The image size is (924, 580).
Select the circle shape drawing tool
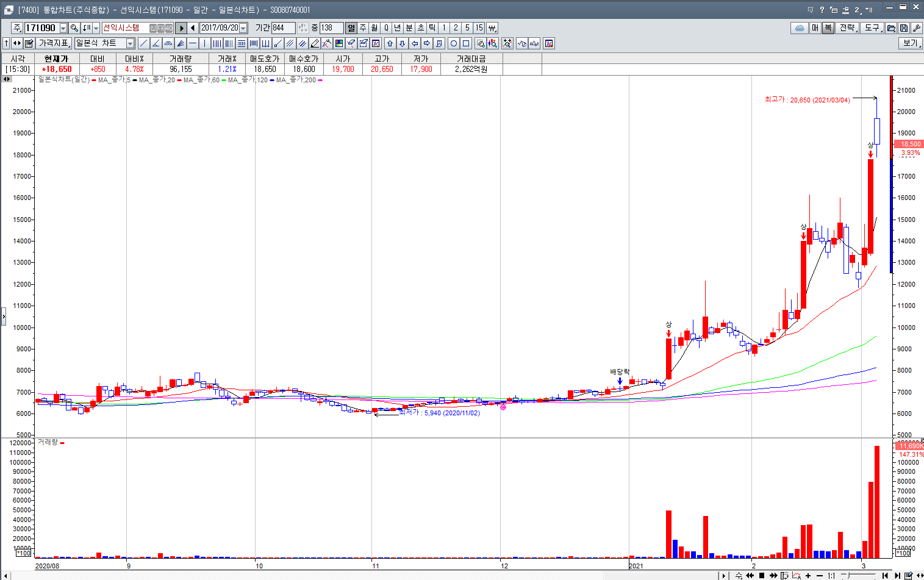click(454, 43)
